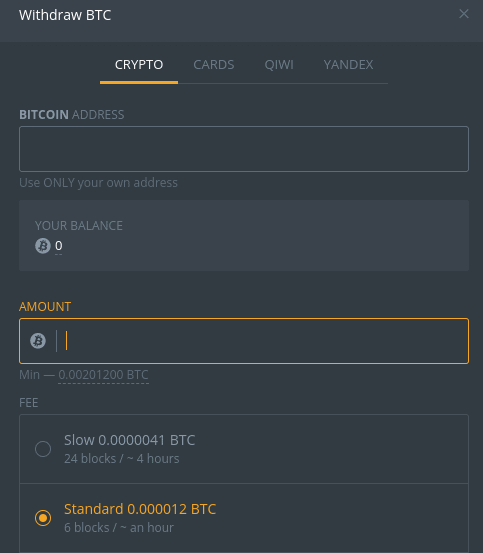
Task: Click the 24 blocks / ~ 4 hours text
Action: 122,458
